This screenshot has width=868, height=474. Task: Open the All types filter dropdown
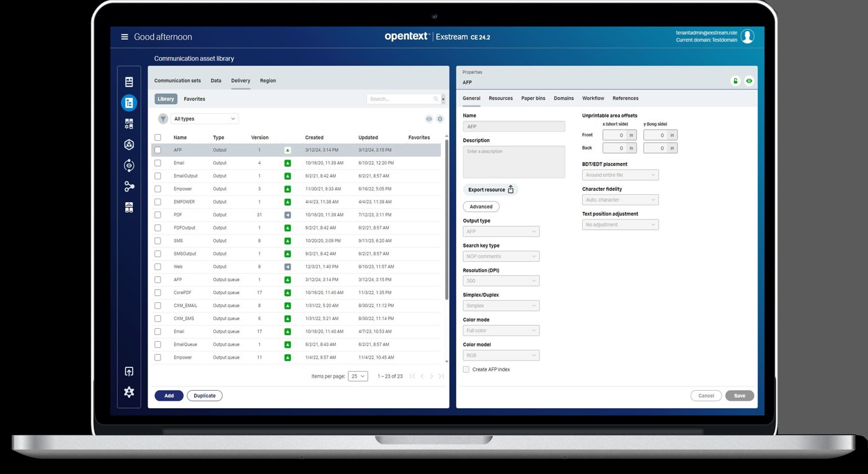205,118
